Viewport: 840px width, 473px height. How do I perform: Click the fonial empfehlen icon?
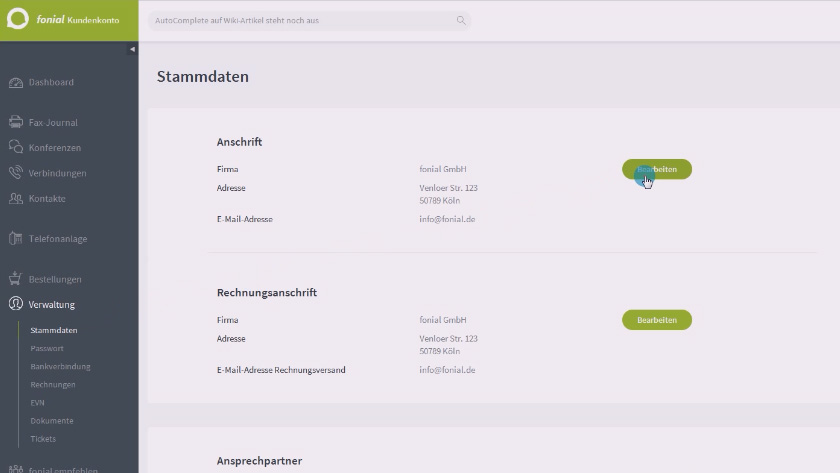16,469
